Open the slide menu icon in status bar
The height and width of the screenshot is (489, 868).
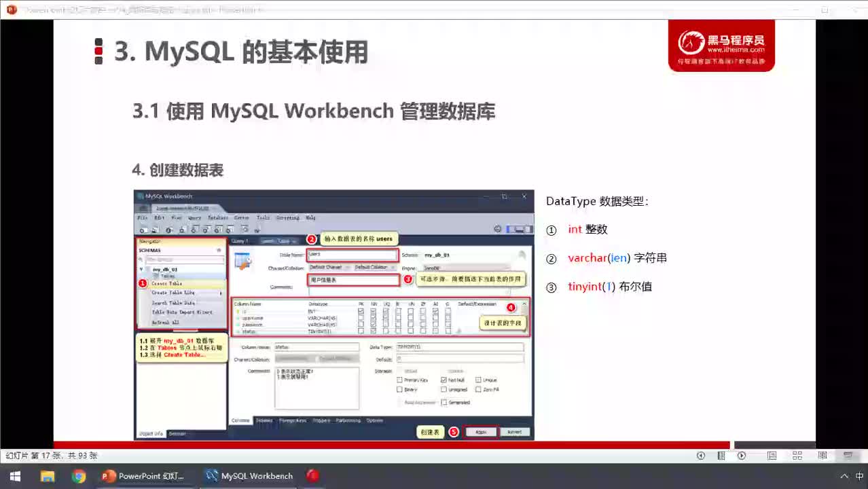[721, 456]
